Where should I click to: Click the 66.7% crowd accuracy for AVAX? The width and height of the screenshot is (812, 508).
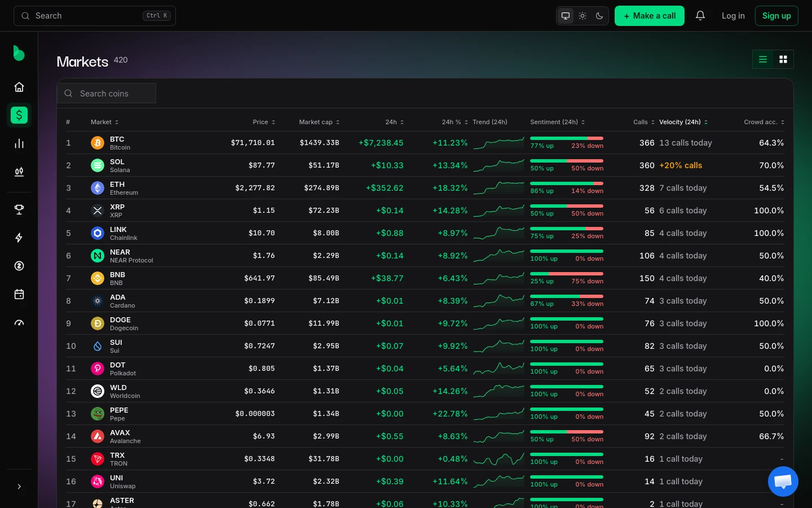pos(771,436)
